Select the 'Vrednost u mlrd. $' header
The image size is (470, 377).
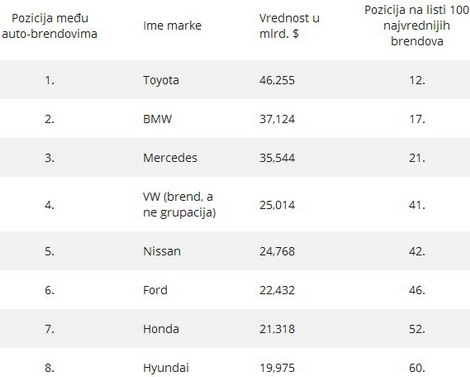pos(289,26)
